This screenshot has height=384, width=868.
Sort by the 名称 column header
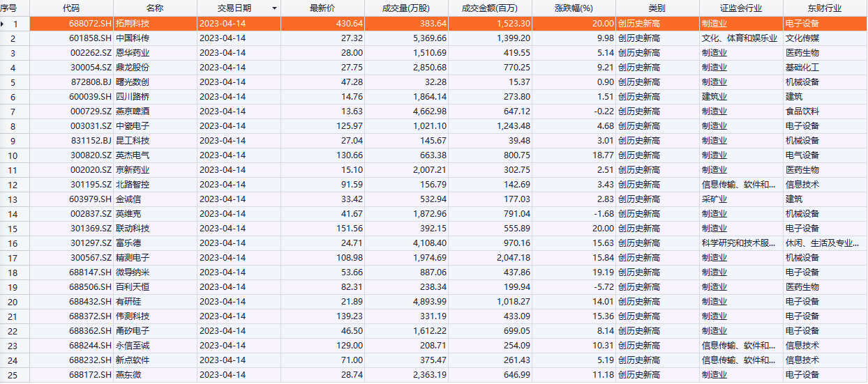click(x=155, y=8)
